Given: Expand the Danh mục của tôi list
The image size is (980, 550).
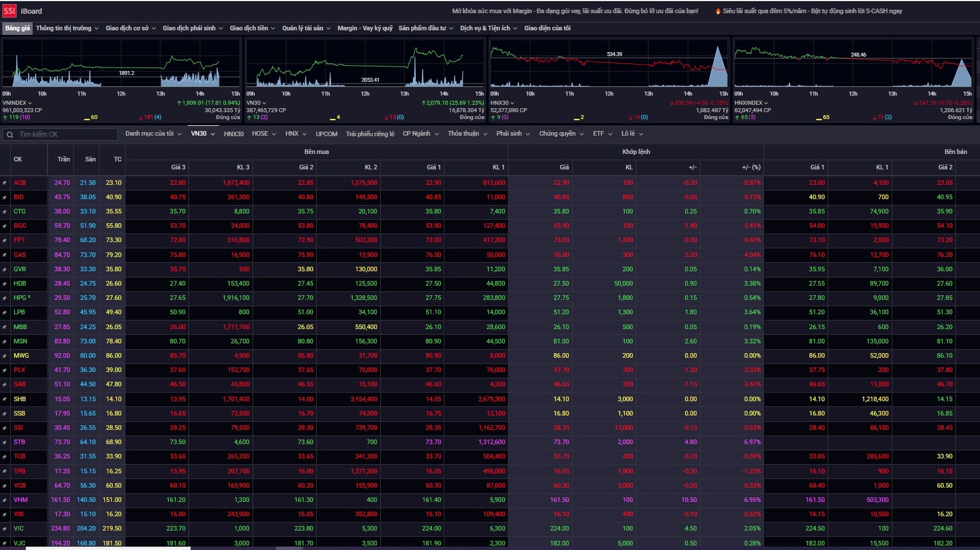Looking at the screenshot, I should point(154,134).
